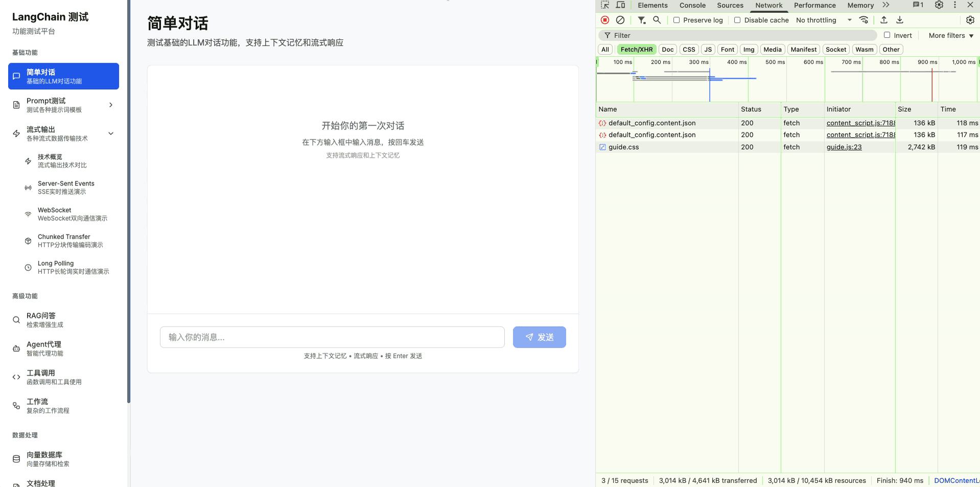Select the Fetch/XHR request filter
The image size is (980, 487).
(x=636, y=49)
